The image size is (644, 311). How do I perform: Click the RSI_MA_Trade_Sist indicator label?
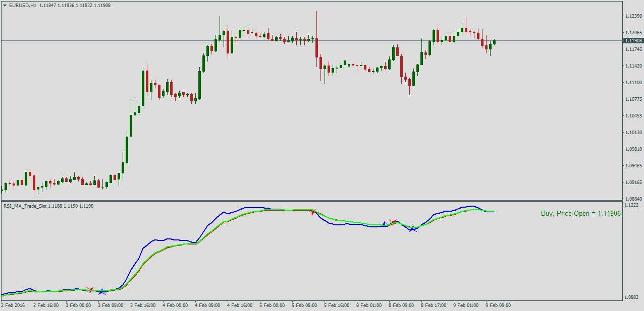click(25, 206)
